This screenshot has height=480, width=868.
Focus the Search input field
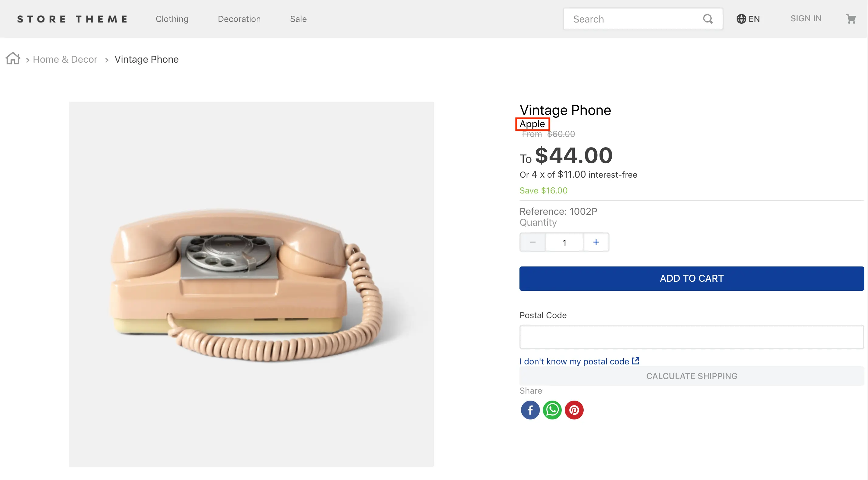point(634,19)
